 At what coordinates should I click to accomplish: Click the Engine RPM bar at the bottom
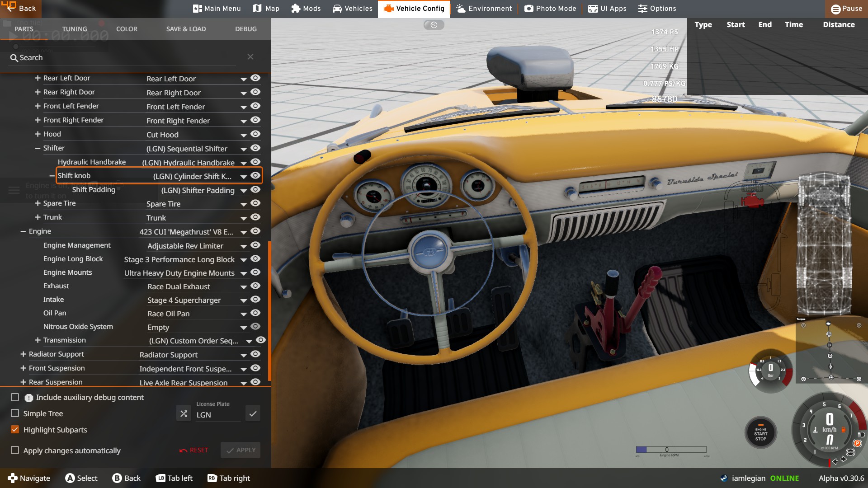671,450
